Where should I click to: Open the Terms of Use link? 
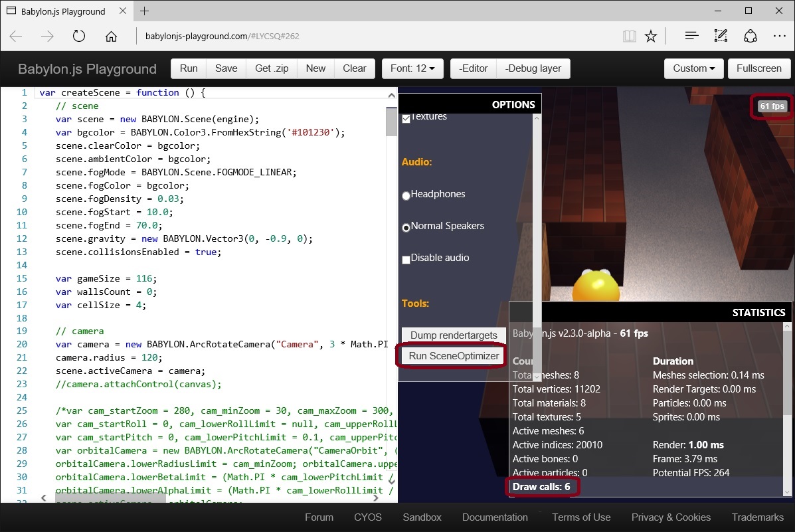[581, 517]
